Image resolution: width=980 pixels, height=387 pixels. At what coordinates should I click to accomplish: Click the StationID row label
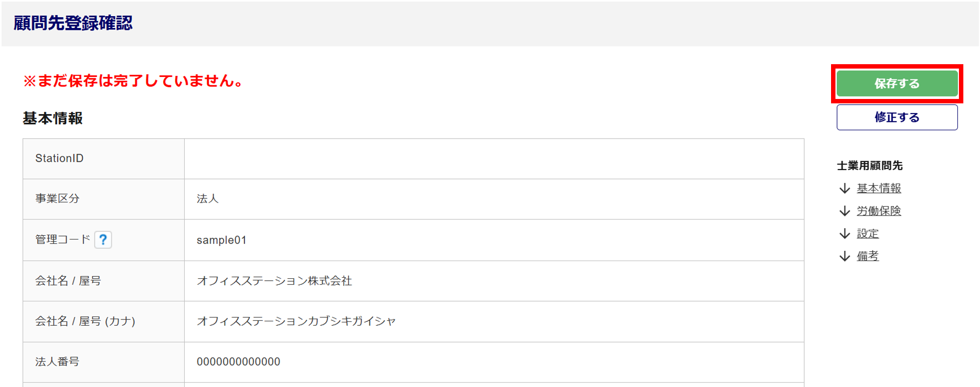[59, 158]
